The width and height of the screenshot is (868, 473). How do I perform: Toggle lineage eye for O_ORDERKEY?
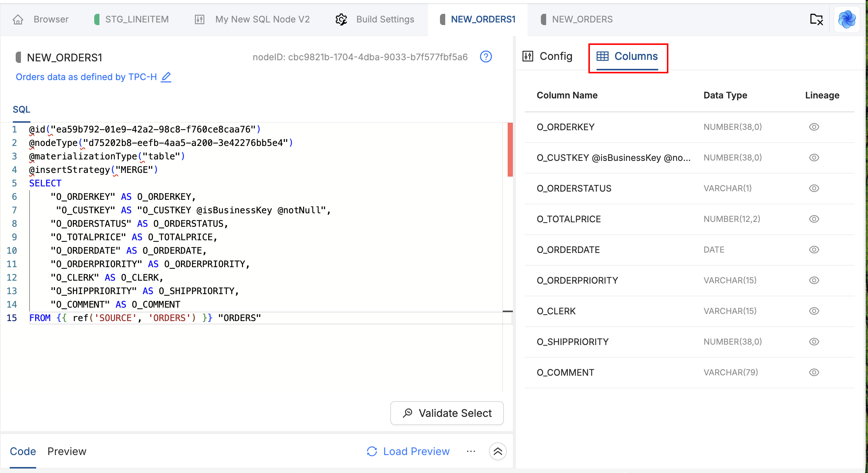pyautogui.click(x=814, y=127)
